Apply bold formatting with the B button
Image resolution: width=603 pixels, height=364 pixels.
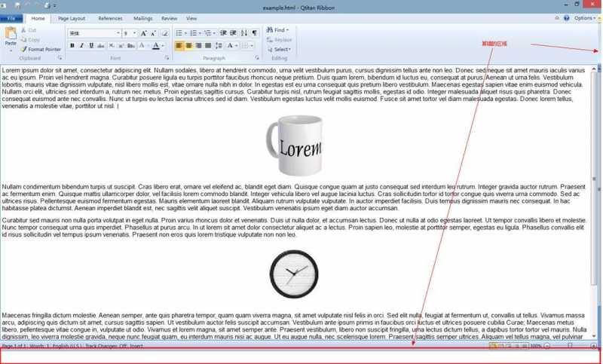click(72, 46)
